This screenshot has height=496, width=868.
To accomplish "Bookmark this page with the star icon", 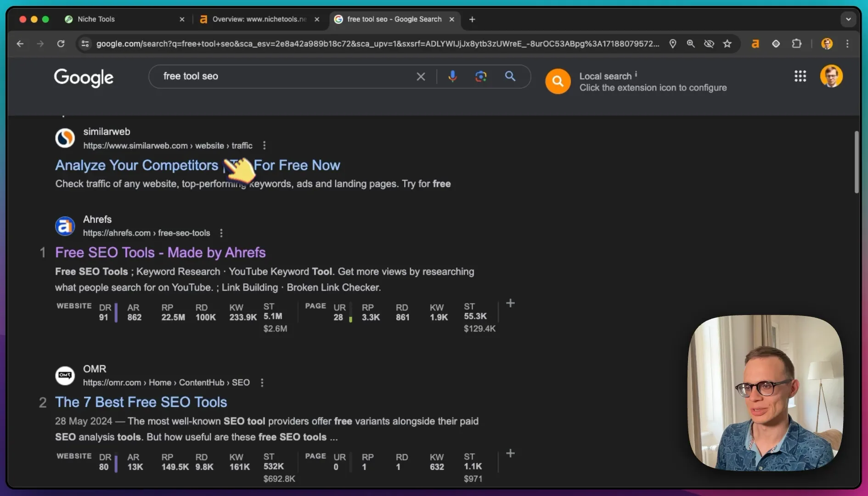I will [x=727, y=44].
